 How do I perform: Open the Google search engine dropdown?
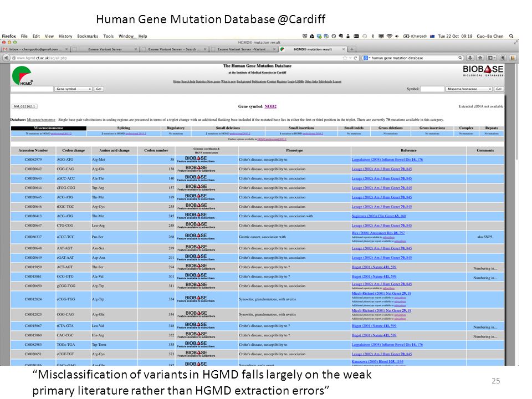[x=367, y=58]
